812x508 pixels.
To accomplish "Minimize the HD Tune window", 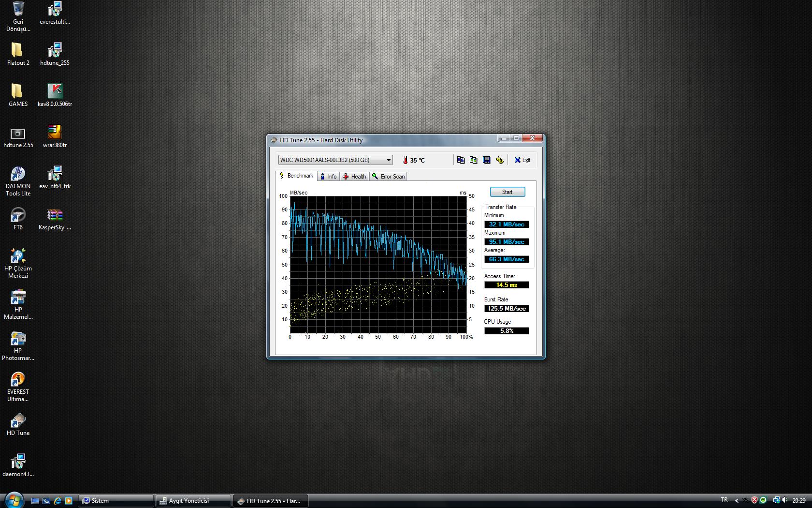I will point(504,138).
